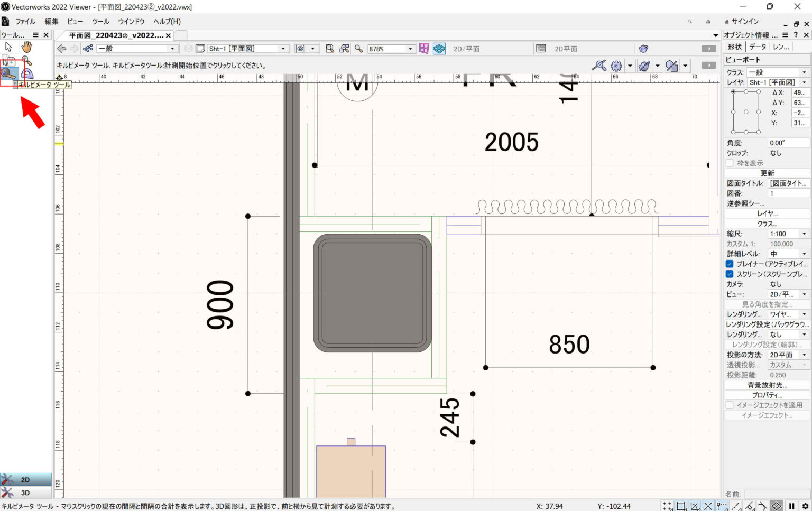The height and width of the screenshot is (511, 812).
Task: Toggle the プレイナー checkbox in Object Info
Action: point(730,264)
